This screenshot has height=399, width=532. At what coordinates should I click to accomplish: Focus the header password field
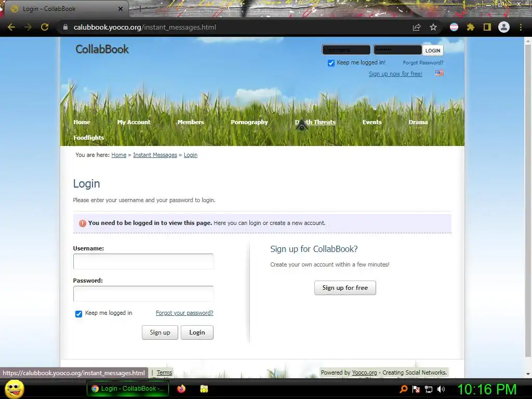tap(397, 50)
